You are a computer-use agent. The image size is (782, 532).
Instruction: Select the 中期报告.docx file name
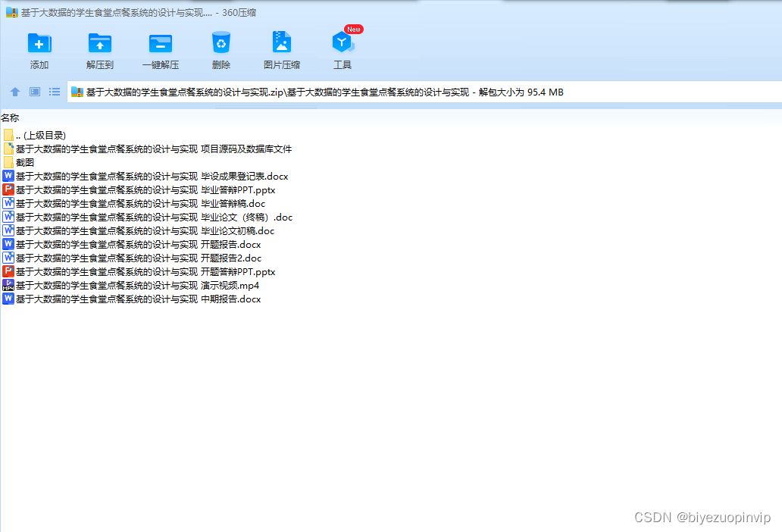[x=138, y=298]
